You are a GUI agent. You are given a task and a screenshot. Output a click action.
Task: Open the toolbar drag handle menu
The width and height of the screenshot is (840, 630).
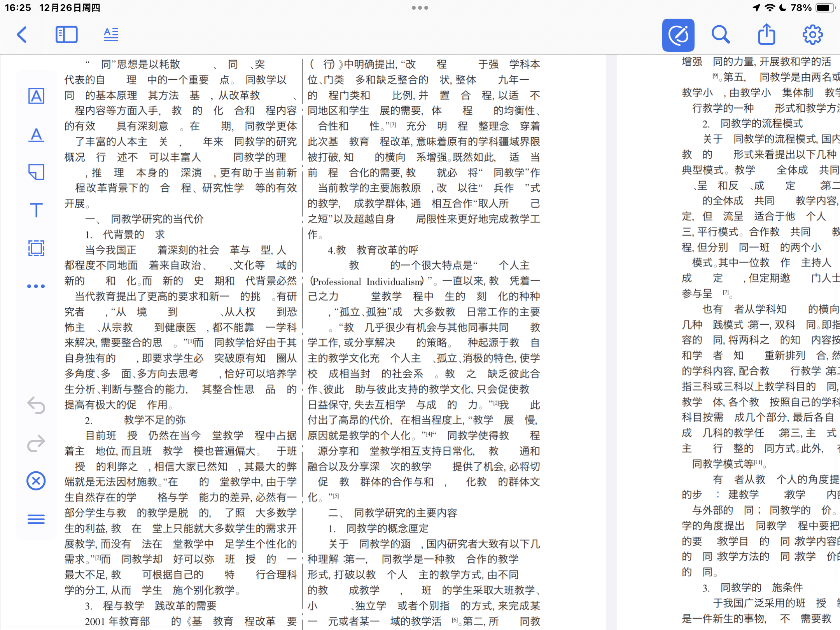click(x=36, y=519)
